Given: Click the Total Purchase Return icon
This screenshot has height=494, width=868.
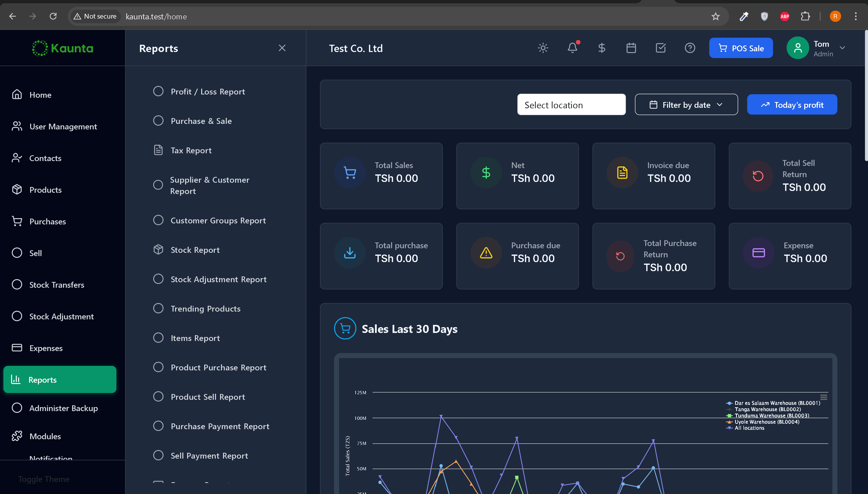Looking at the screenshot, I should click(620, 256).
